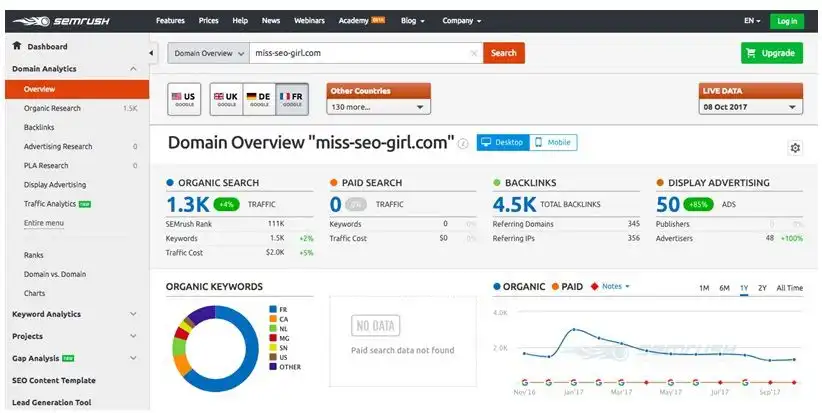Clear the domain search field with X
Viewport: 822px width, 413px height.
coord(474,53)
